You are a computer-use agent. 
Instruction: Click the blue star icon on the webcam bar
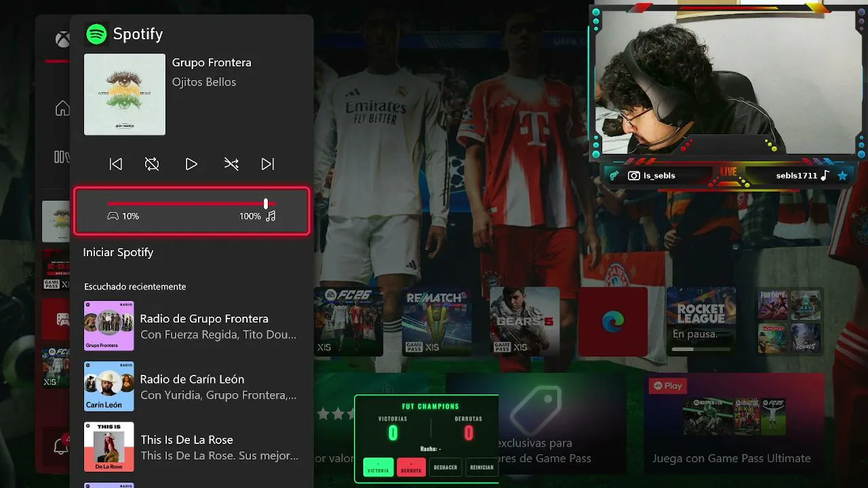pyautogui.click(x=842, y=176)
